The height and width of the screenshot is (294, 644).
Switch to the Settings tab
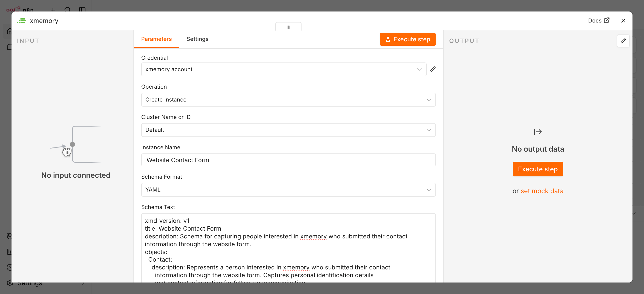click(197, 39)
